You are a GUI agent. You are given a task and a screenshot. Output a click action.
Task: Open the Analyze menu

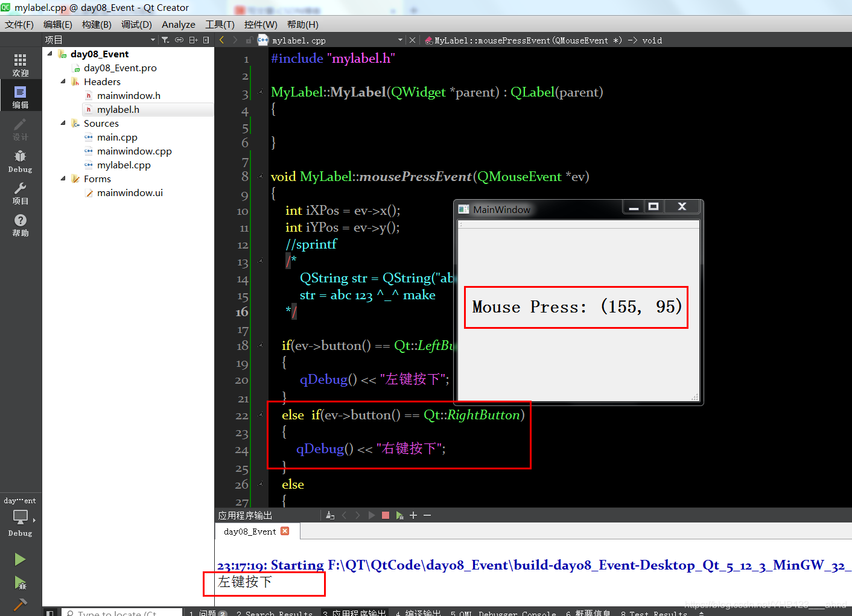[x=179, y=24]
